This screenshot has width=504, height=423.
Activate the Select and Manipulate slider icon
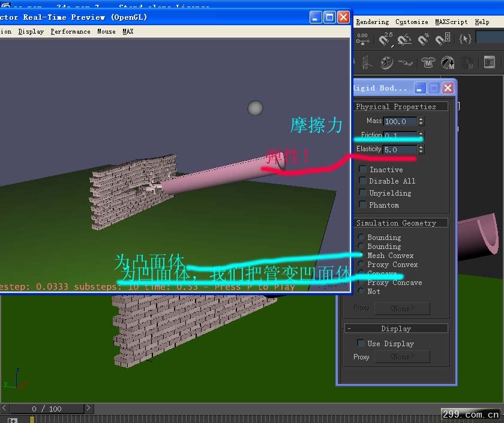tap(362, 39)
